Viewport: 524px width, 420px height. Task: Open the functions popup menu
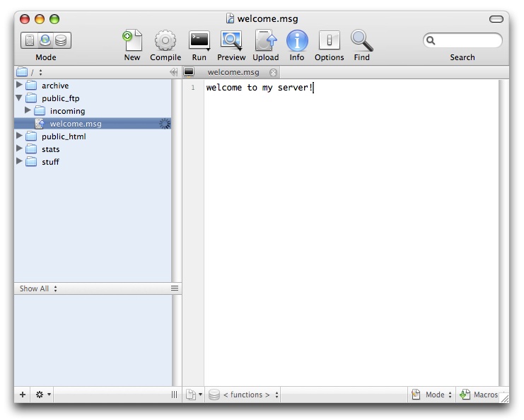pos(250,395)
